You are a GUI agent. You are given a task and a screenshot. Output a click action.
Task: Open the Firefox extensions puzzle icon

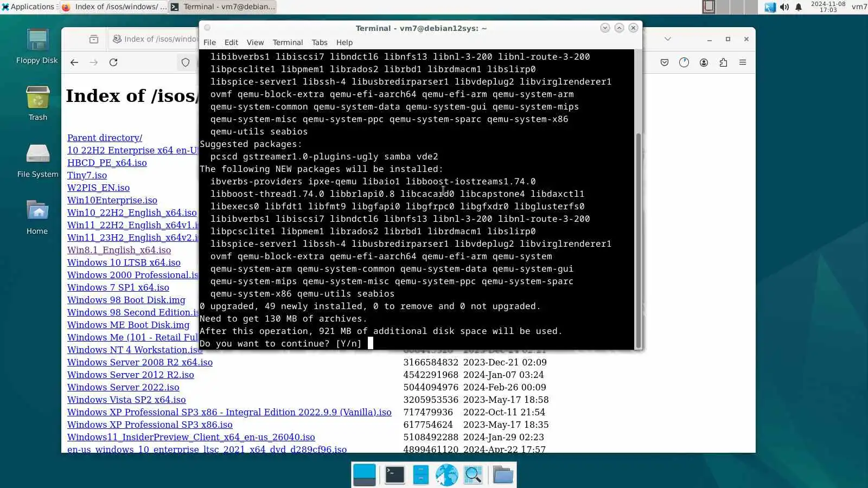723,62
